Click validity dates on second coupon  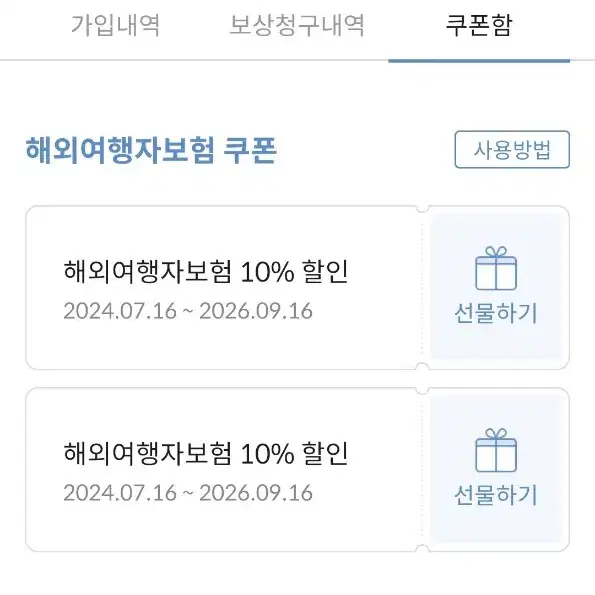pos(188,493)
